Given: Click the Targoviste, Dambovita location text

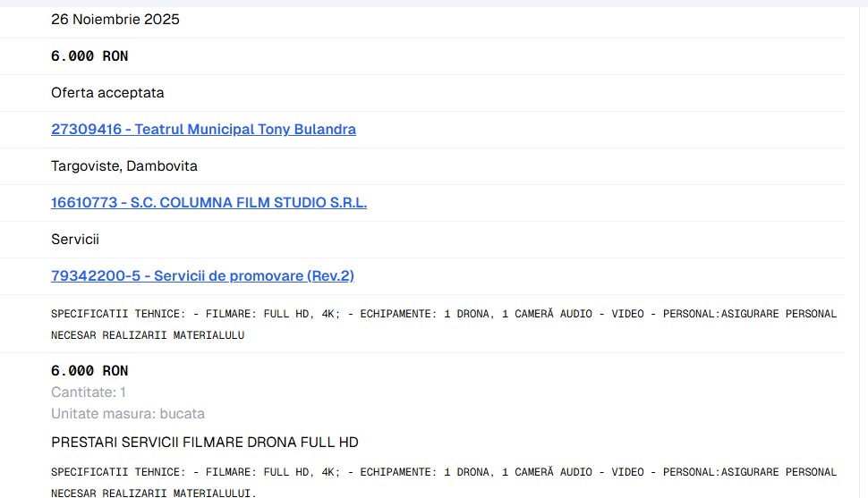Looking at the screenshot, I should (123, 166).
